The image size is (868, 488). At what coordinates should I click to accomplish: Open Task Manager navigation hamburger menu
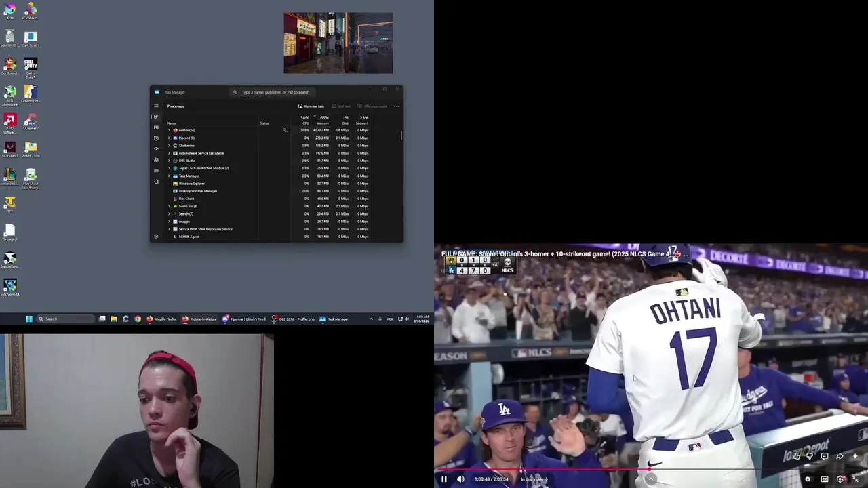point(156,106)
